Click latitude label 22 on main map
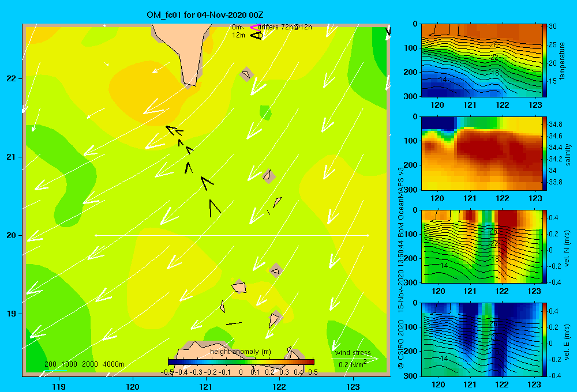The width and height of the screenshot is (577, 392). (12, 78)
